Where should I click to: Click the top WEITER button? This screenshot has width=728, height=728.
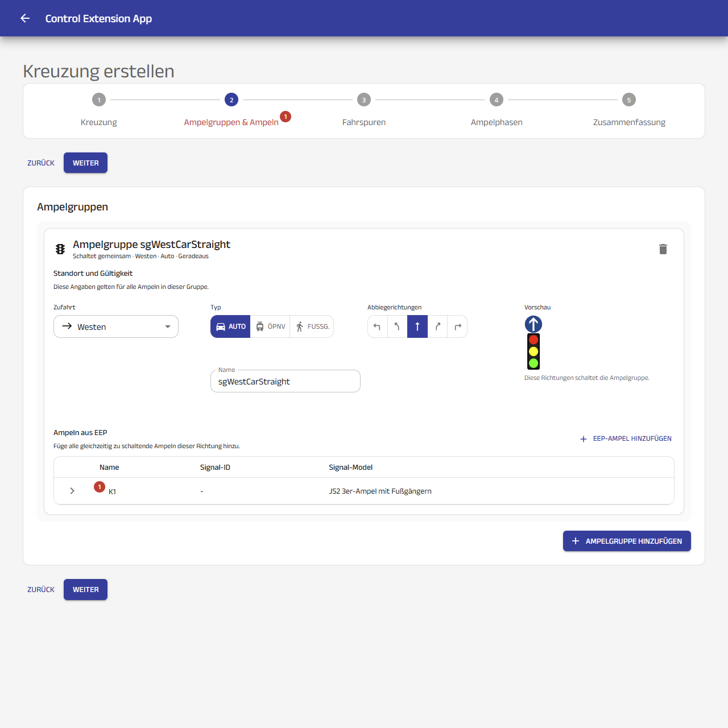pos(85,163)
